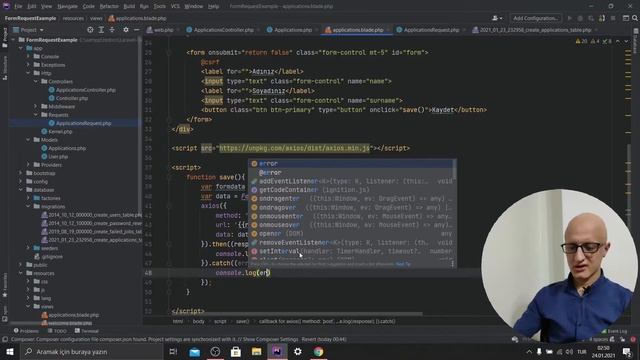Choose 'onmouseenter' autocomplete suggestion
The height and width of the screenshot is (360, 640).
(x=352, y=216)
